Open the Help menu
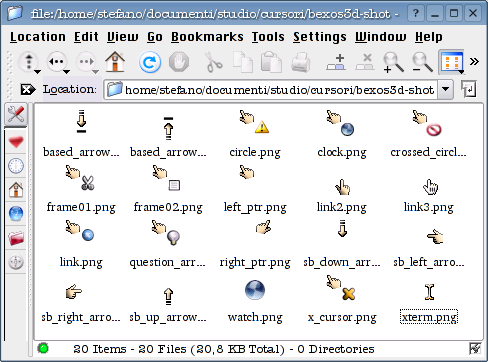This screenshot has height=362, width=488. click(x=429, y=37)
